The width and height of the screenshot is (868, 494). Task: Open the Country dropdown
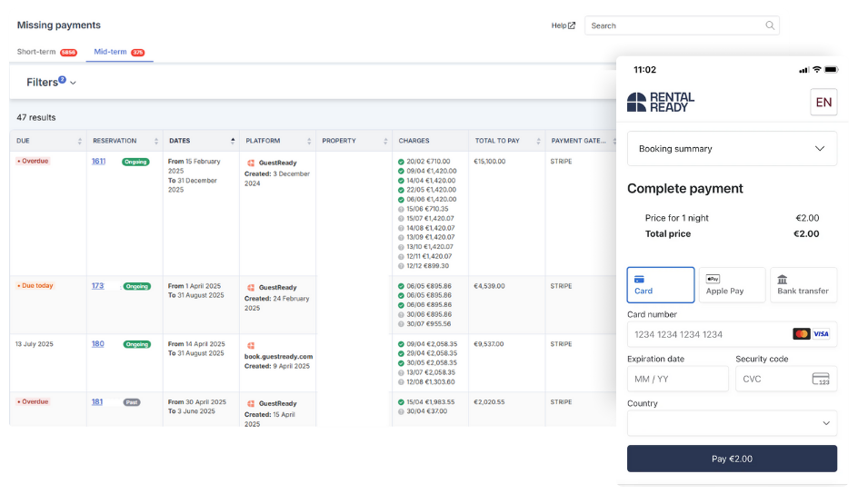tap(732, 423)
